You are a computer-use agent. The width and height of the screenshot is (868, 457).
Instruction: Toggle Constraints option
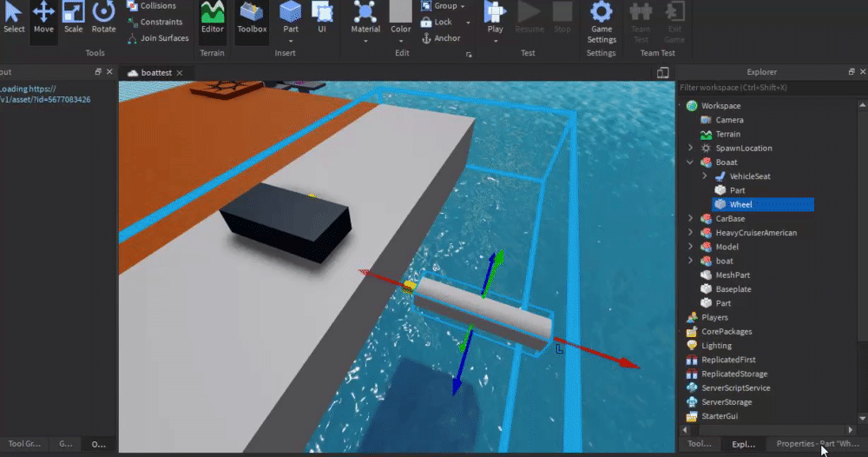155,22
